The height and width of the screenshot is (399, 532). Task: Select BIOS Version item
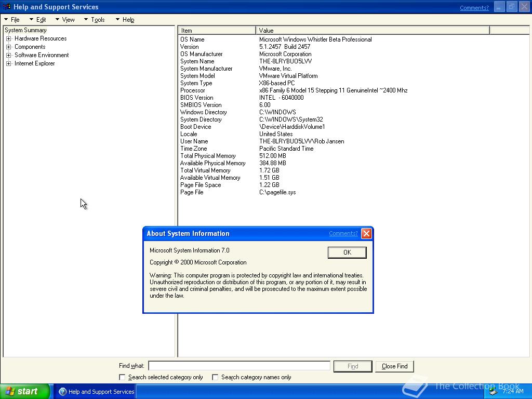coord(197,98)
